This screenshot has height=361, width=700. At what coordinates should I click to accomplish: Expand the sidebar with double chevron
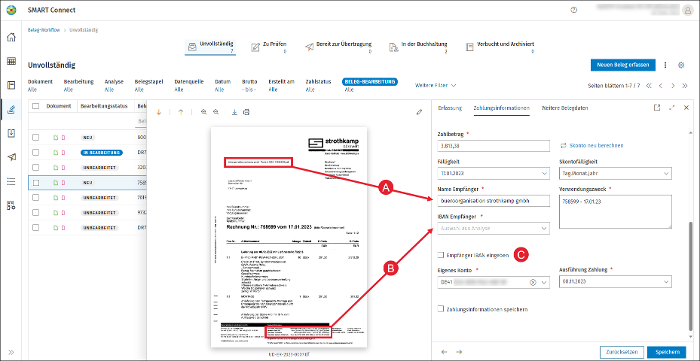12,352
